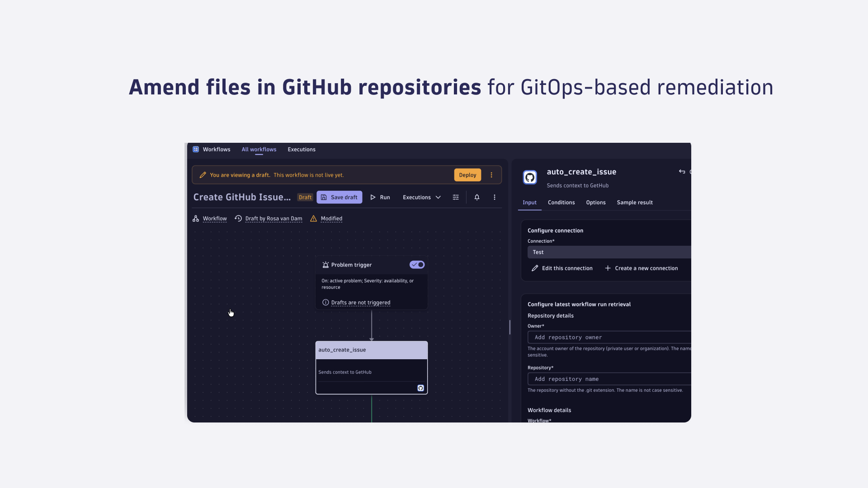Click the Modified warning triangle icon
The image size is (868, 488).
click(313, 218)
